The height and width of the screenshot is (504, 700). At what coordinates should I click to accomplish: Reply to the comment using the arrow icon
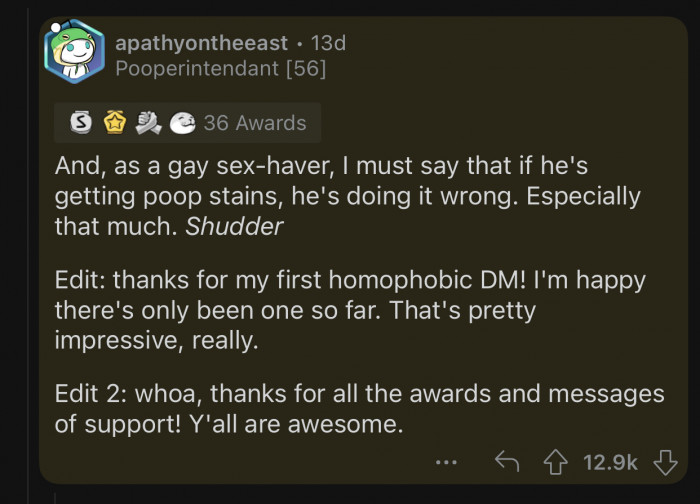(x=507, y=462)
